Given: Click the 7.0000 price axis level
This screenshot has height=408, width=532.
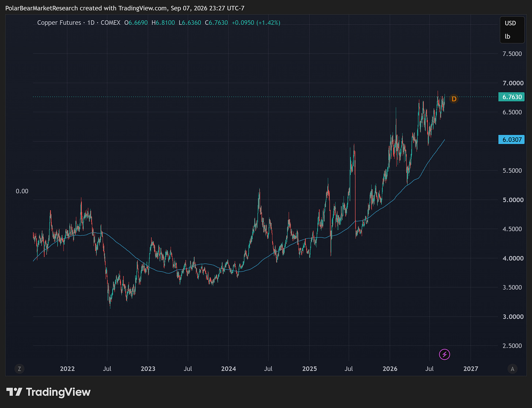Looking at the screenshot, I should (513, 83).
